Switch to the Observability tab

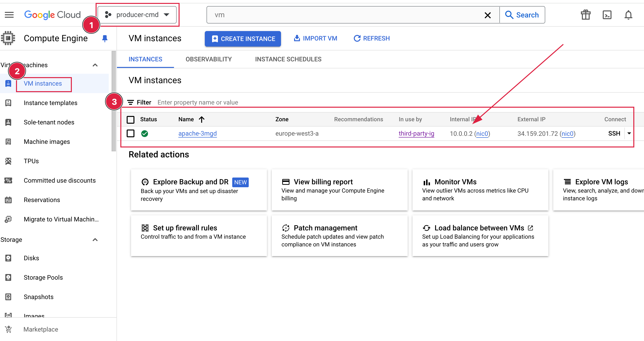pos(208,59)
